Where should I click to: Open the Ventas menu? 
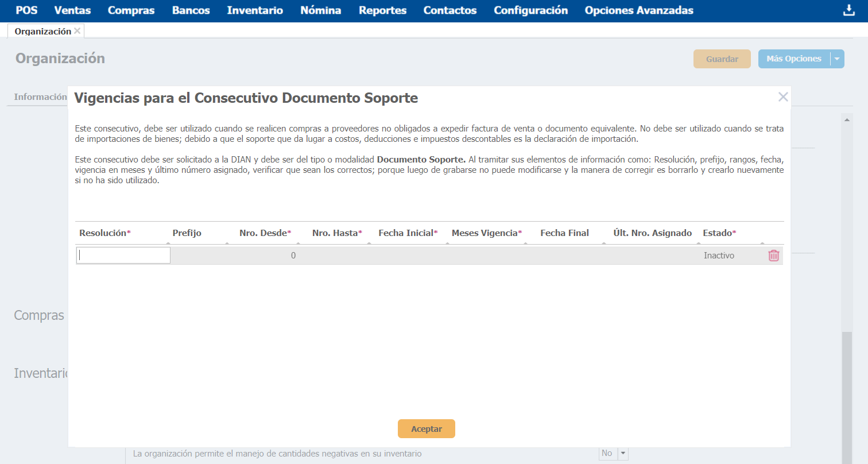click(72, 10)
